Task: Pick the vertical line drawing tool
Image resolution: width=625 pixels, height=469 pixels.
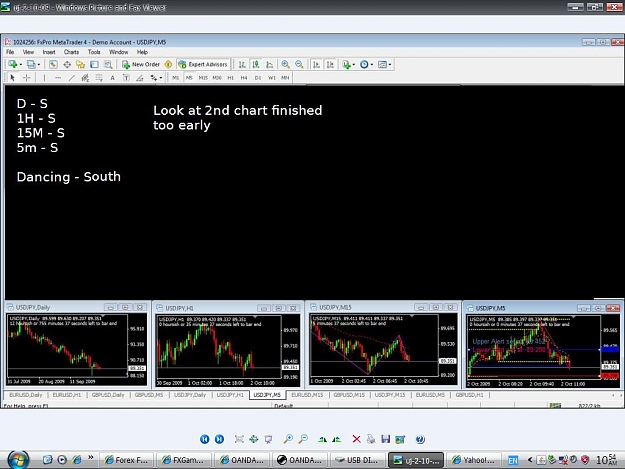Action: pos(44,78)
